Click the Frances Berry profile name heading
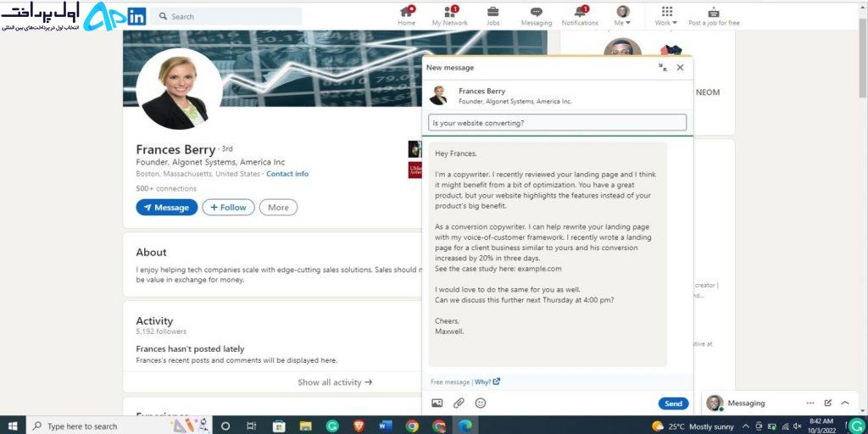The image size is (868, 434). [x=175, y=149]
